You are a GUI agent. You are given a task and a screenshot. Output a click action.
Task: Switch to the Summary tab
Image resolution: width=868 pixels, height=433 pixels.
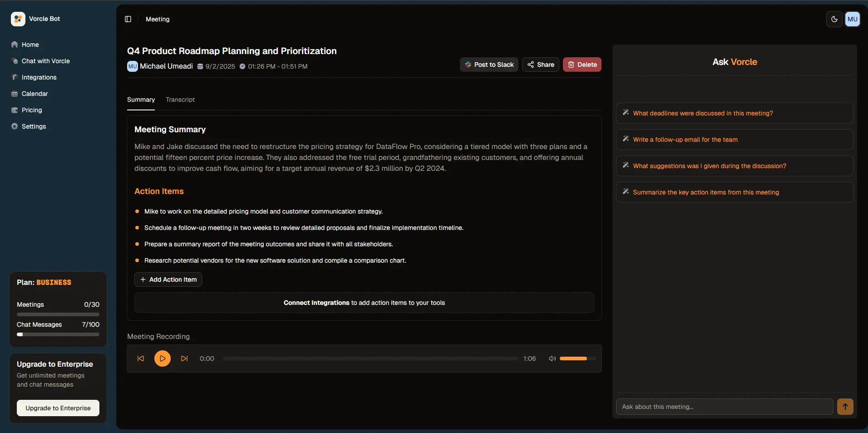click(x=141, y=99)
